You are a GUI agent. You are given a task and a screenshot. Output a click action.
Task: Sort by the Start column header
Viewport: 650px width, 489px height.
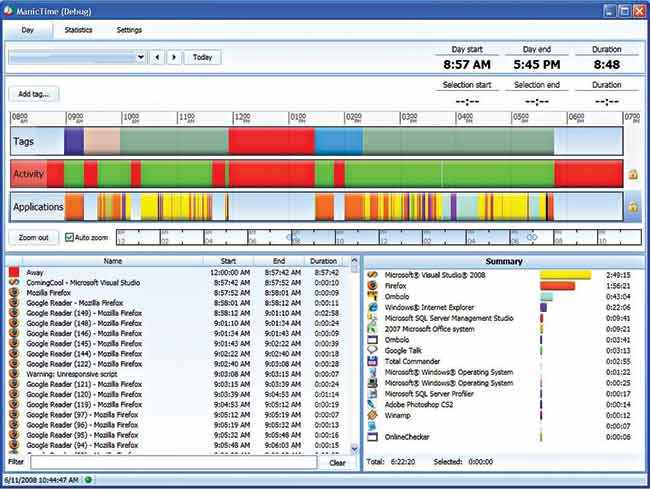click(x=228, y=261)
